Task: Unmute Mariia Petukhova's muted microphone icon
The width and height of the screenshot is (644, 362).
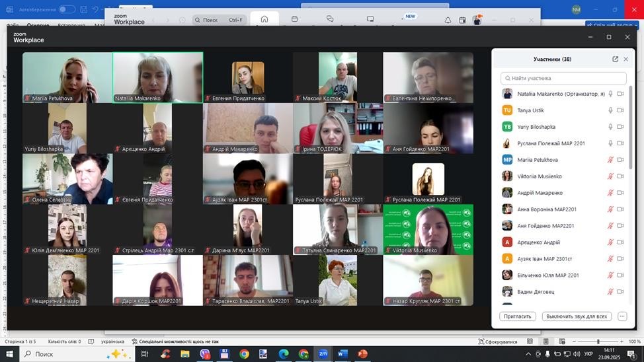Action: (610, 160)
